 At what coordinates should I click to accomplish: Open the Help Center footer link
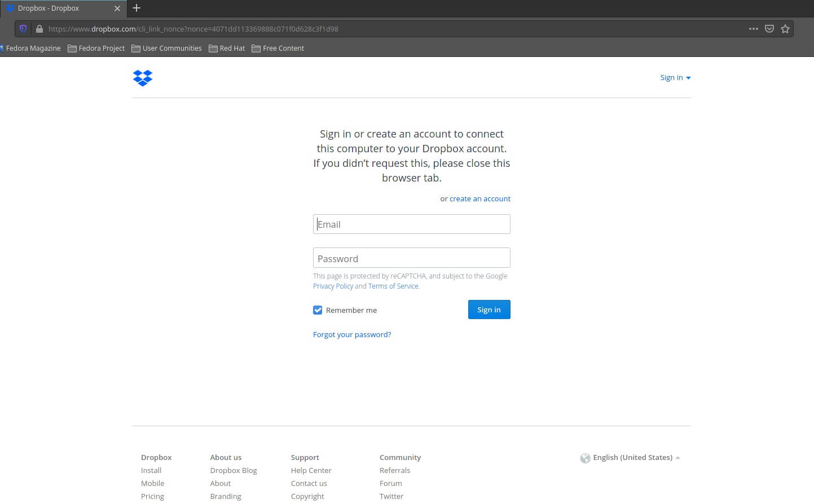(311, 471)
